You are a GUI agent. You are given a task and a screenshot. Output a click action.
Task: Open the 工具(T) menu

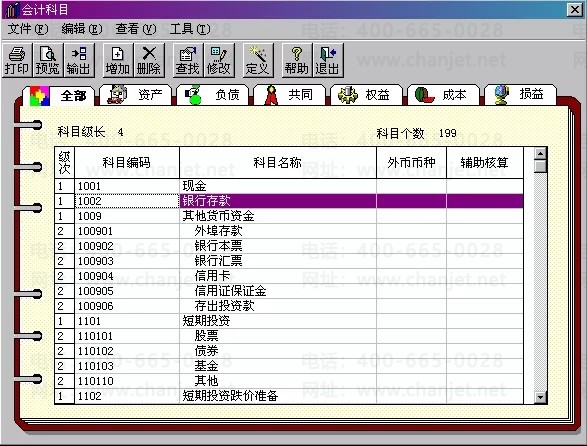point(190,29)
